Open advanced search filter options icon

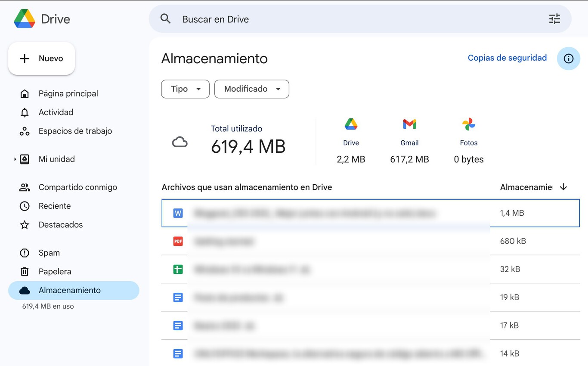click(x=554, y=19)
